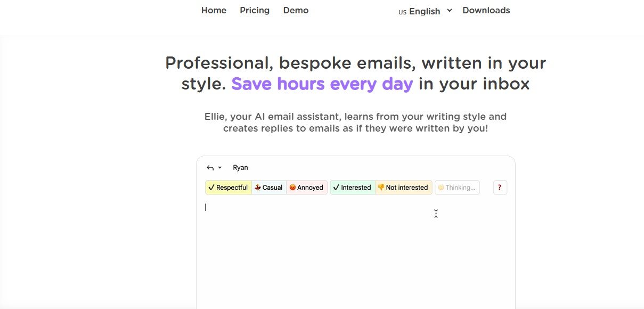Image resolution: width=644 pixels, height=309 pixels.
Task: Open the Pricing page
Action: coord(255,10)
